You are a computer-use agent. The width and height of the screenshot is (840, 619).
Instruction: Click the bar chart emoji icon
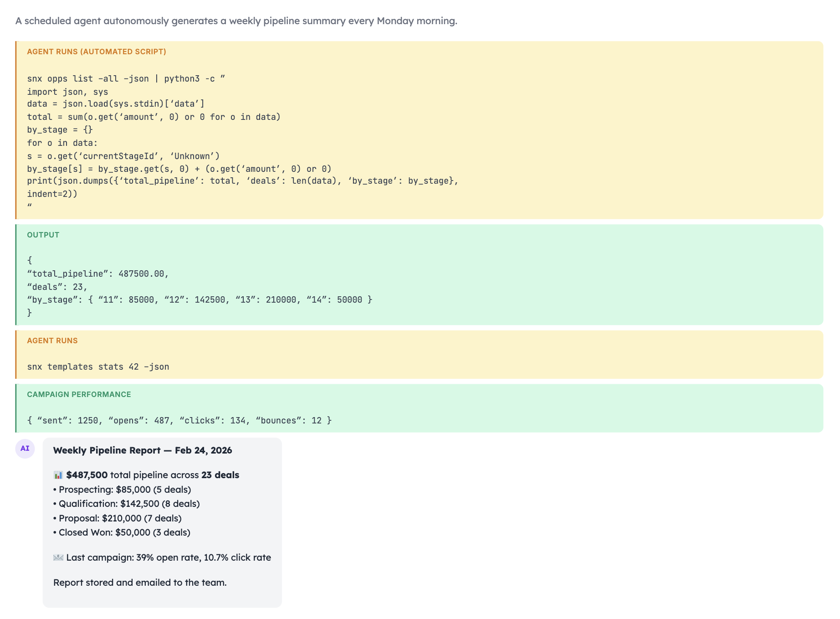coord(58,475)
